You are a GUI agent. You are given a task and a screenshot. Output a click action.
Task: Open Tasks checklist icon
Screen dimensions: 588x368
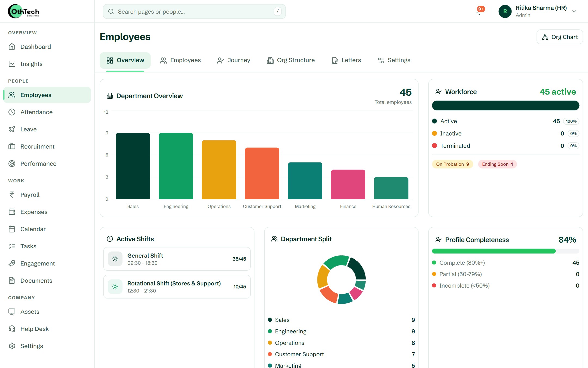[12, 246]
